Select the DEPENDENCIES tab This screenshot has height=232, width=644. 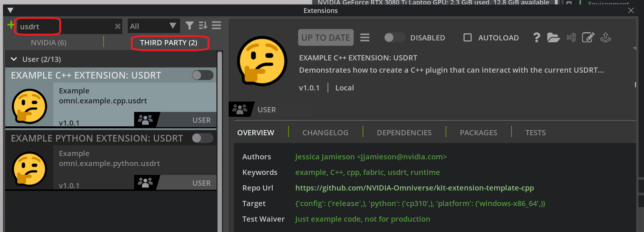coord(404,133)
